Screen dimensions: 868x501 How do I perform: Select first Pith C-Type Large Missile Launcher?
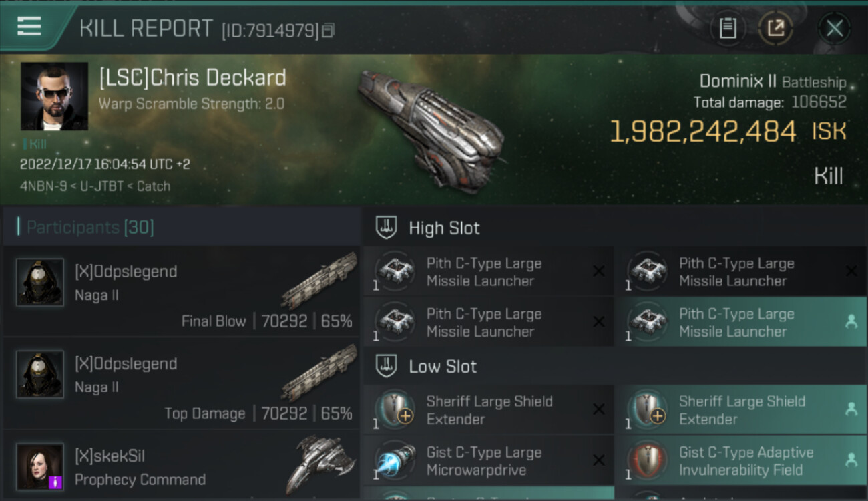tap(488, 271)
